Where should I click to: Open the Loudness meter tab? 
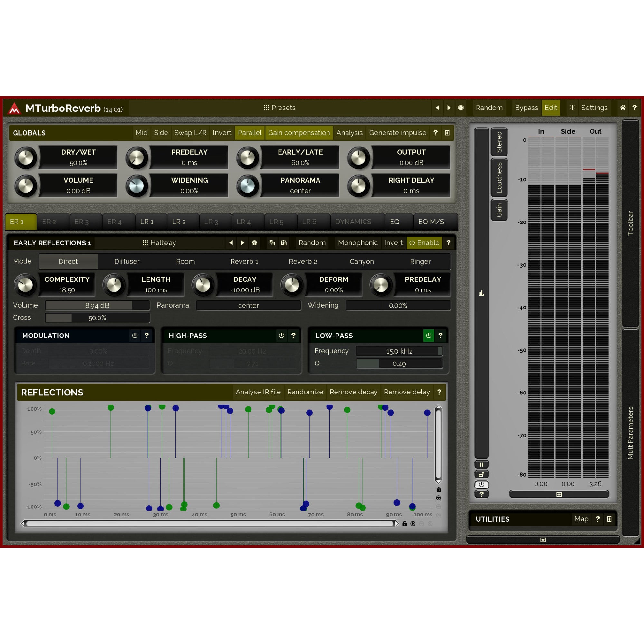click(499, 178)
